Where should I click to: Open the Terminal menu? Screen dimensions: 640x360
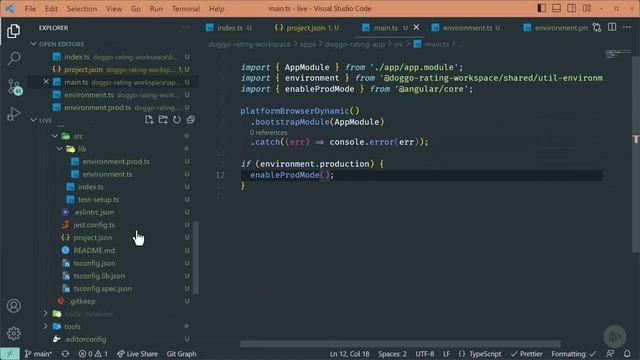pos(186,9)
